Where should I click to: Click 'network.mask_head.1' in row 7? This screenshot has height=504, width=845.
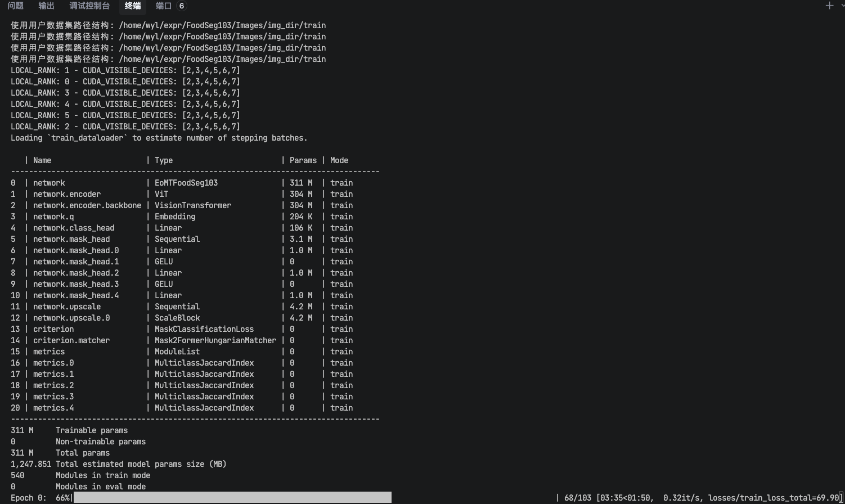click(76, 262)
